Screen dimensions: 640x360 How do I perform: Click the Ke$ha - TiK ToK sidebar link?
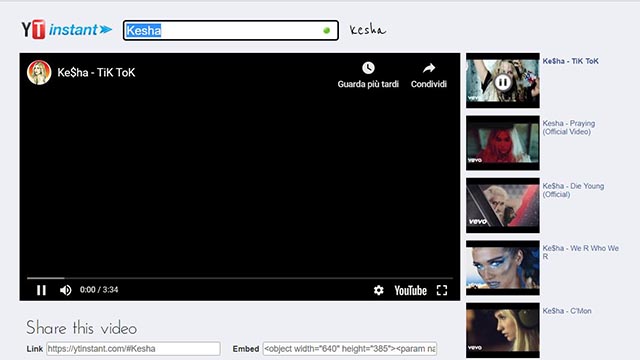tap(570, 61)
